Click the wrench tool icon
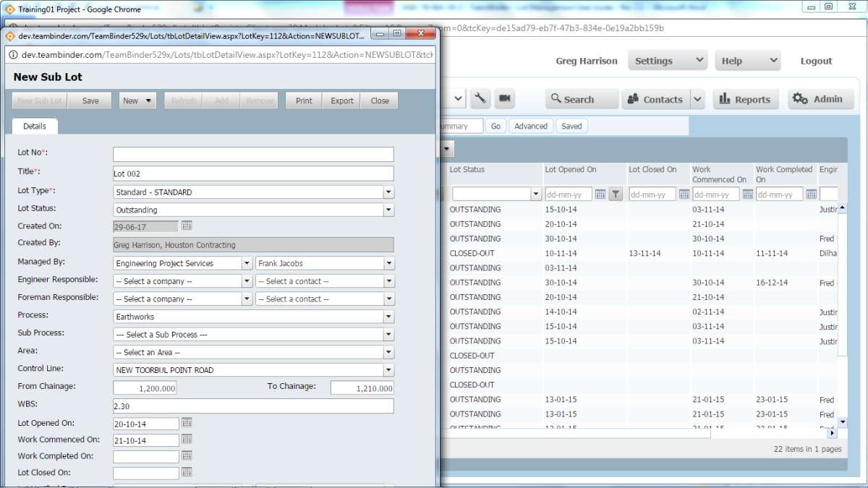 point(480,99)
